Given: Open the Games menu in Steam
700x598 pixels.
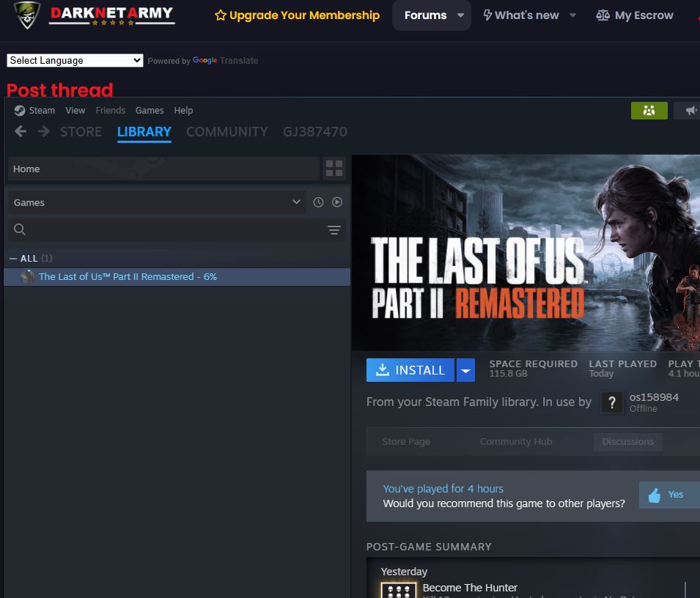Looking at the screenshot, I should coord(150,110).
